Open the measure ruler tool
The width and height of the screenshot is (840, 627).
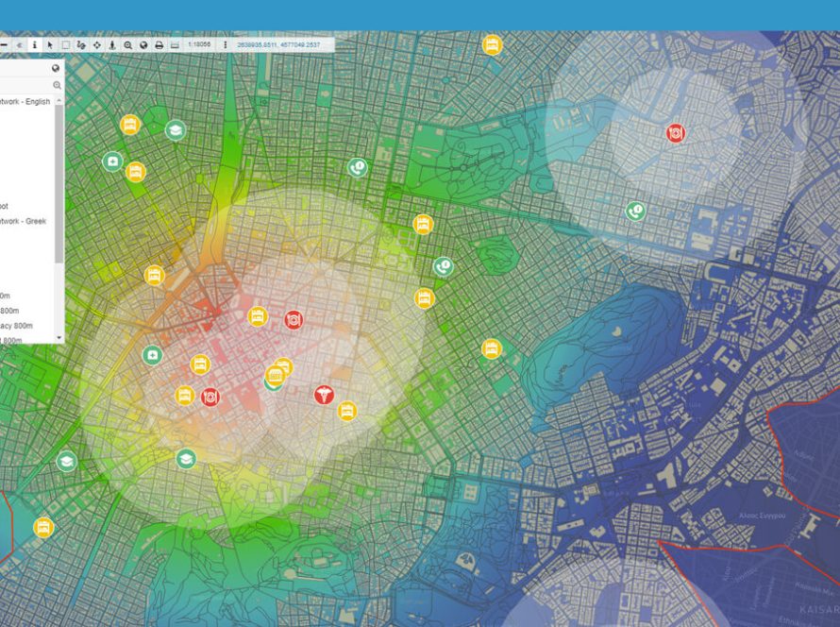click(175, 45)
